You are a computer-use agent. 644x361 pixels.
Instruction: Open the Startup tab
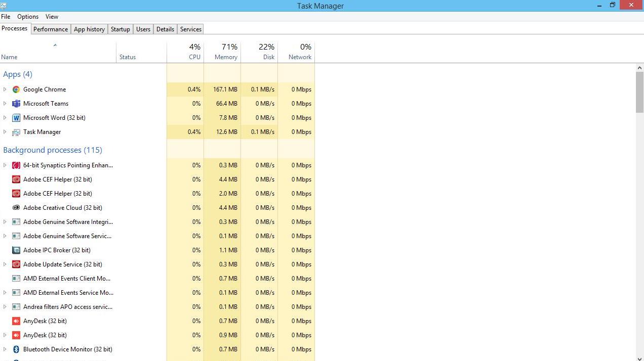(x=120, y=29)
